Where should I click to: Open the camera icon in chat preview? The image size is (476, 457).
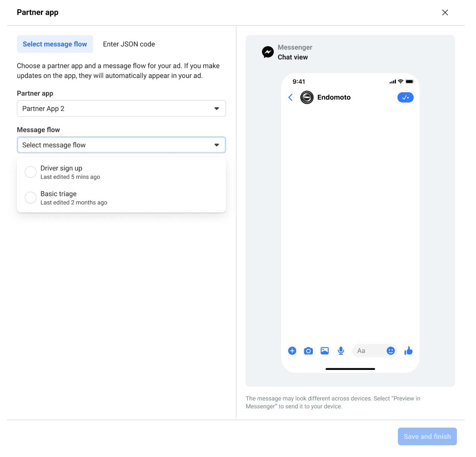[x=308, y=351]
